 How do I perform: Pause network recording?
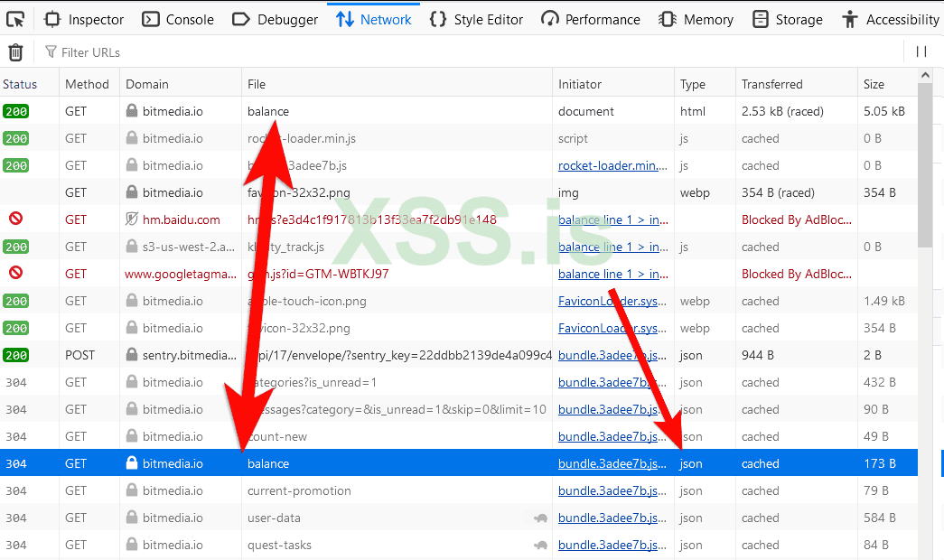[921, 51]
